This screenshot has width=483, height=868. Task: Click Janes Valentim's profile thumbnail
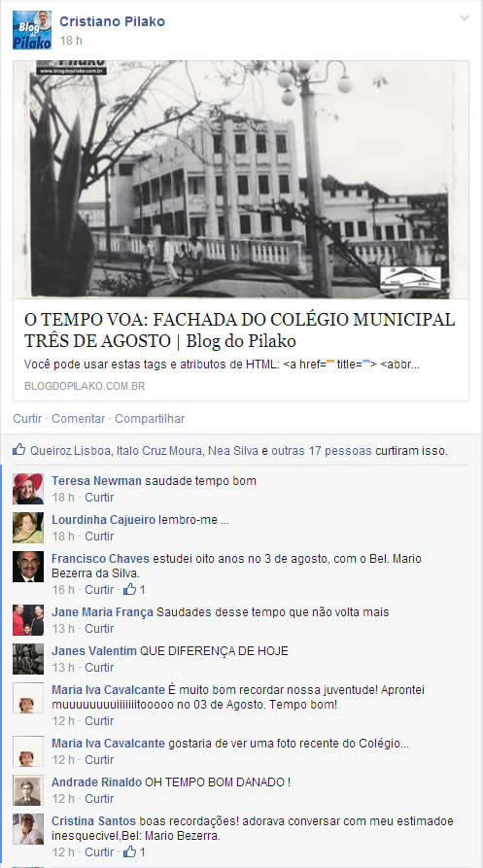coord(28,659)
